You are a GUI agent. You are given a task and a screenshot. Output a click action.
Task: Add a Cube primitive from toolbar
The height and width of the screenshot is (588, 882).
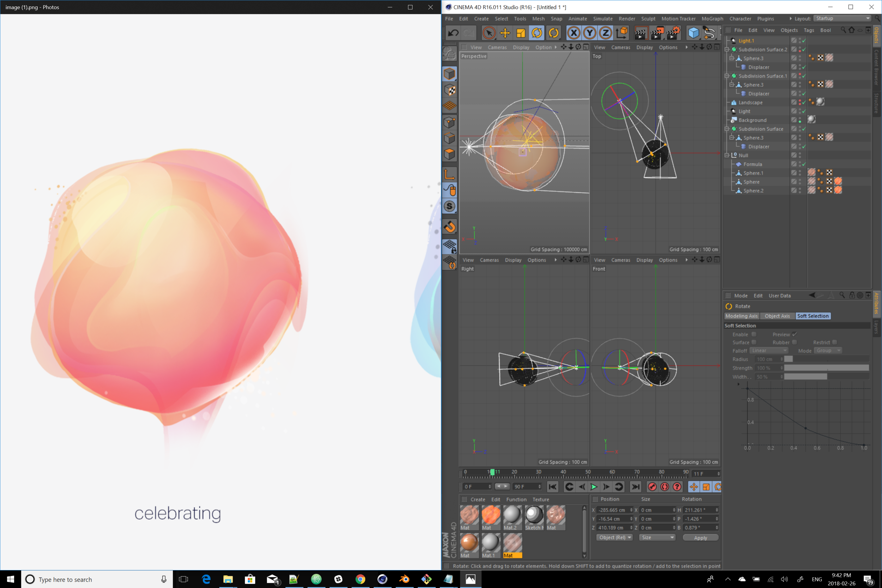pos(693,33)
